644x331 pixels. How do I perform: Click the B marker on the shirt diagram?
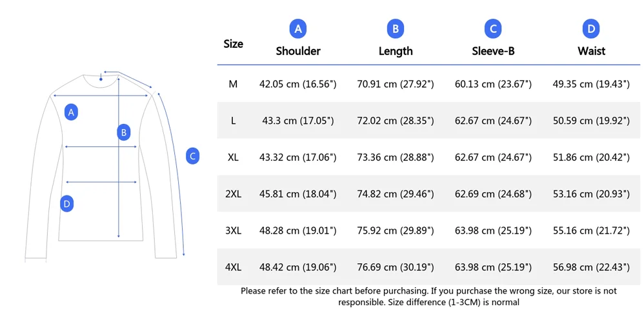tap(123, 133)
